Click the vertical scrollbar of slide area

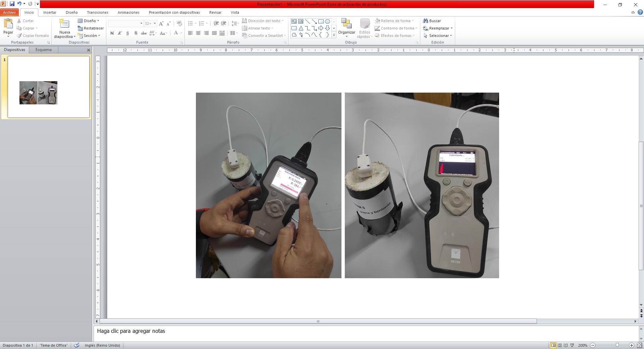tap(641, 206)
